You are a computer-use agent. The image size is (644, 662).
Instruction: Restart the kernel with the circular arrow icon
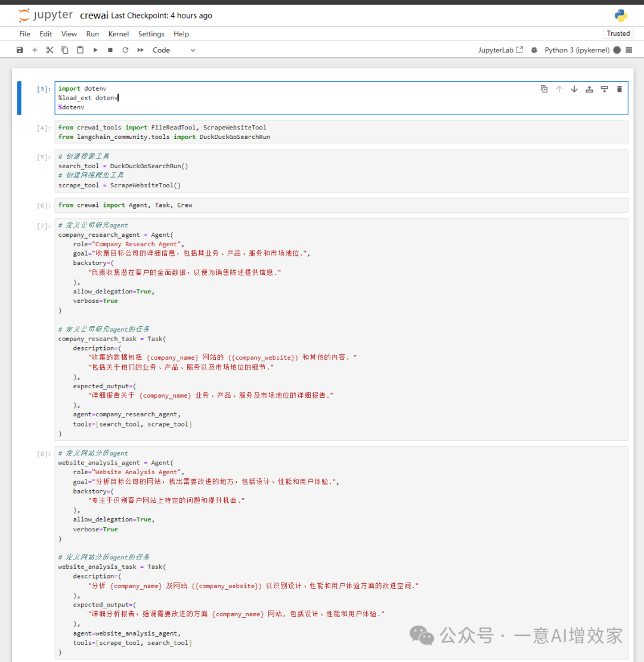click(x=125, y=50)
